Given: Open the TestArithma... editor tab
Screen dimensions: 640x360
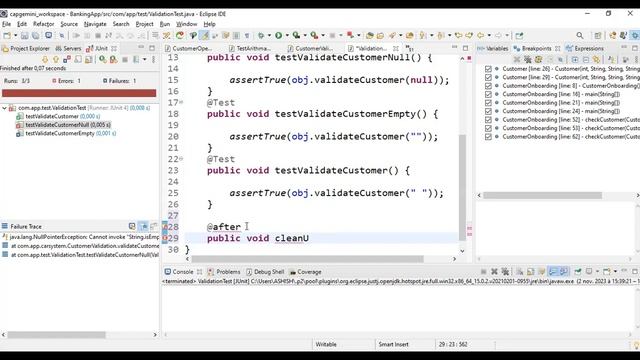Looking at the screenshot, I should click(249, 49).
